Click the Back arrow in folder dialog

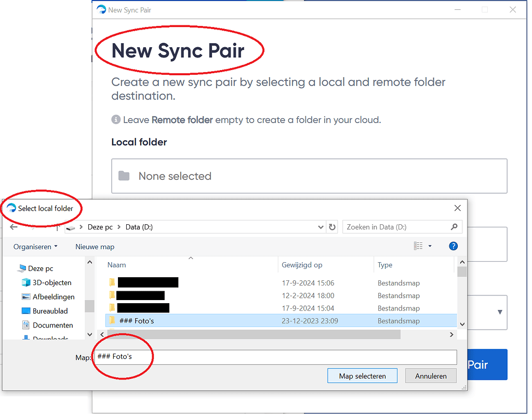(14, 227)
